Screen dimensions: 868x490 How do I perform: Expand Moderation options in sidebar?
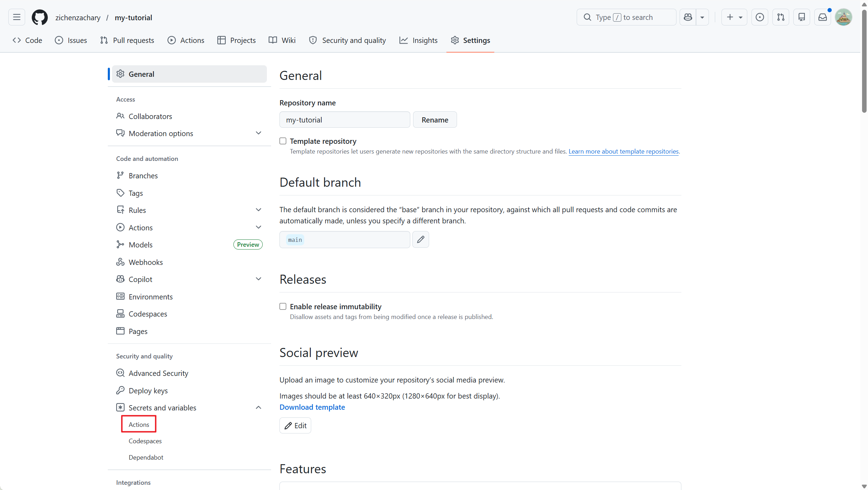(x=259, y=133)
